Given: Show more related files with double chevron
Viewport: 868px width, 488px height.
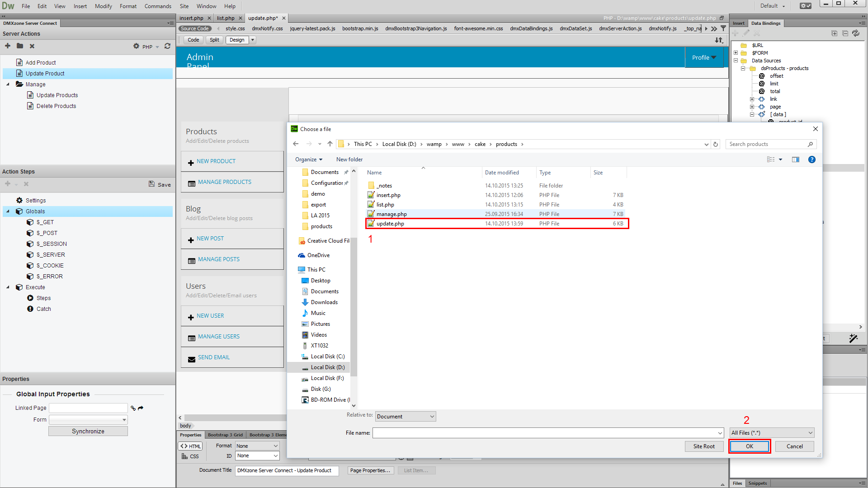Looking at the screenshot, I should coord(714,28).
